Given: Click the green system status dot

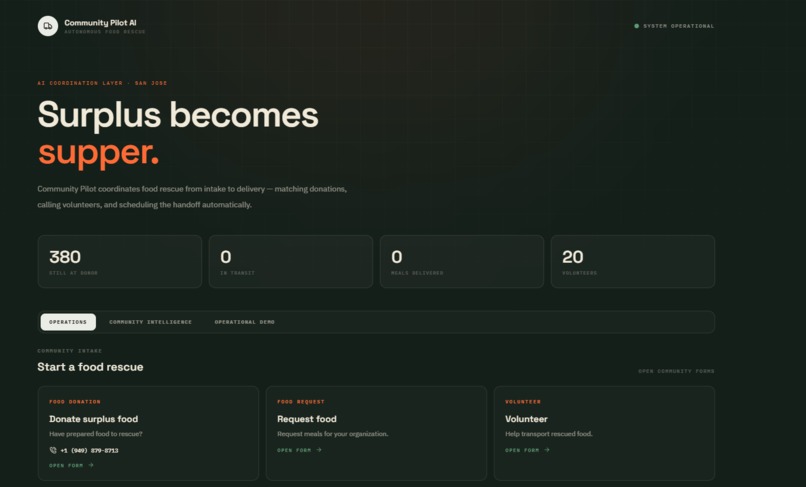Looking at the screenshot, I should [636, 26].
